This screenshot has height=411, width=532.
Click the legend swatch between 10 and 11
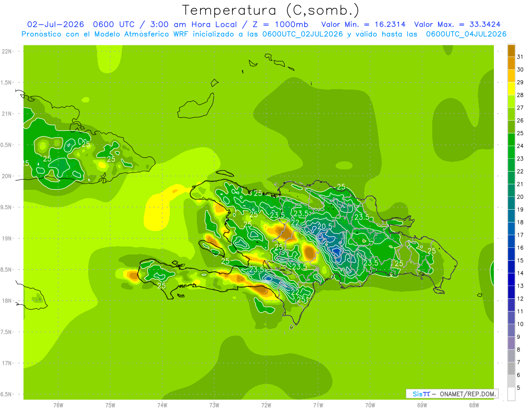(511, 317)
